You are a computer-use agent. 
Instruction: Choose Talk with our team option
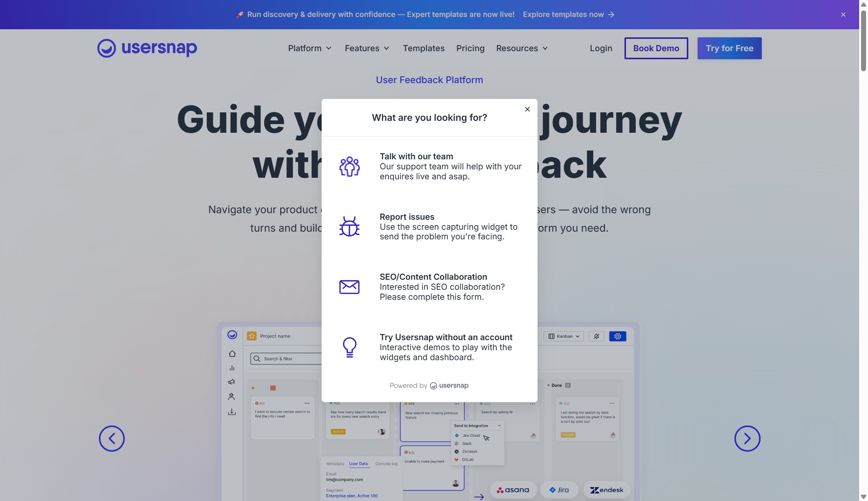[429, 166]
